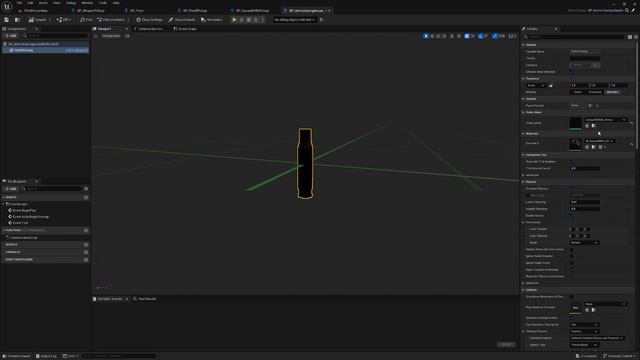
Task: Click the Linear Damping value field
Action: tap(584, 202)
